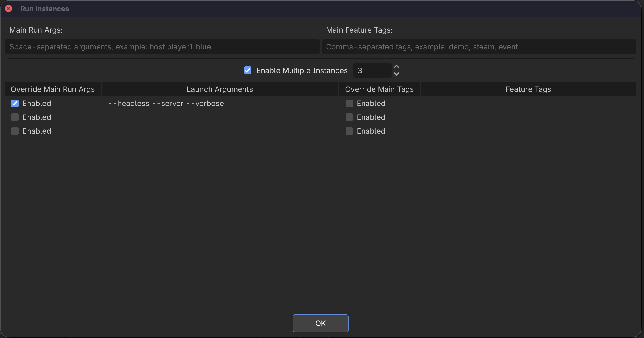Enable second row's Override Main Run Args checkbox
Image resolution: width=644 pixels, height=338 pixels.
click(15, 117)
